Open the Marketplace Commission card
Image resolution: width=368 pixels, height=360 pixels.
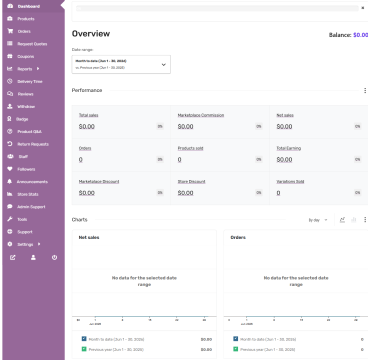(x=220, y=122)
